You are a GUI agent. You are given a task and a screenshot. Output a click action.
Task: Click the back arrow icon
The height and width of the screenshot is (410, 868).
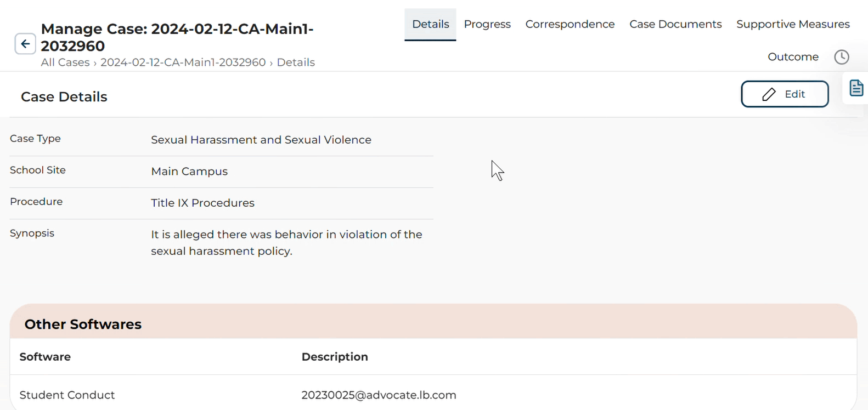click(x=25, y=44)
